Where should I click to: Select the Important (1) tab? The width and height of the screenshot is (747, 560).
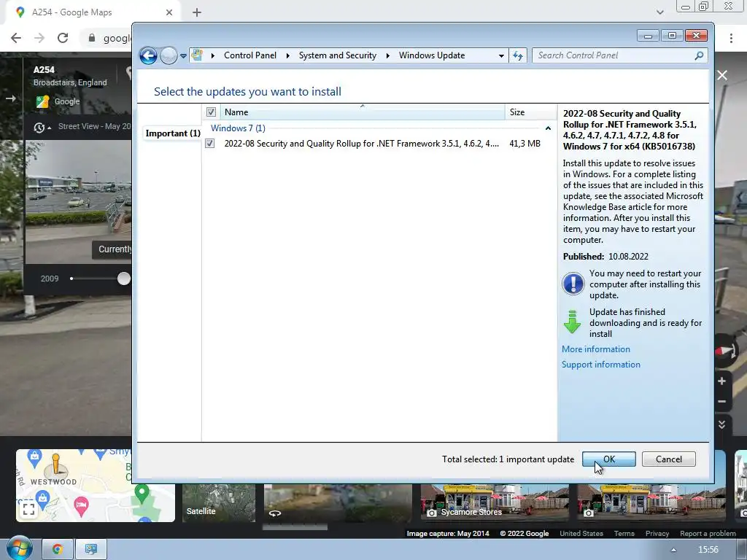tap(172, 133)
